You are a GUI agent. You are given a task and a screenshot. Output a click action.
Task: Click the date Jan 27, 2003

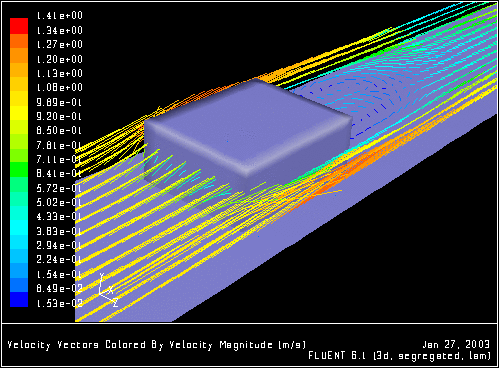[456, 344]
